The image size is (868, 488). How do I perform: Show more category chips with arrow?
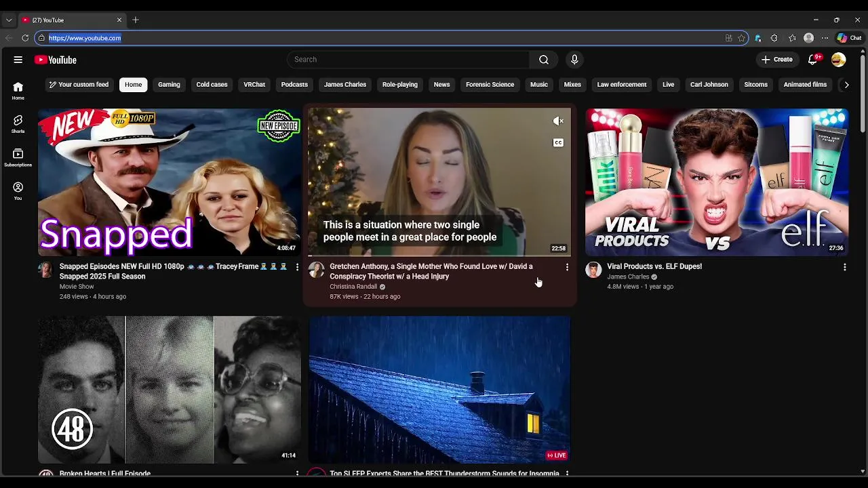pyautogui.click(x=846, y=85)
